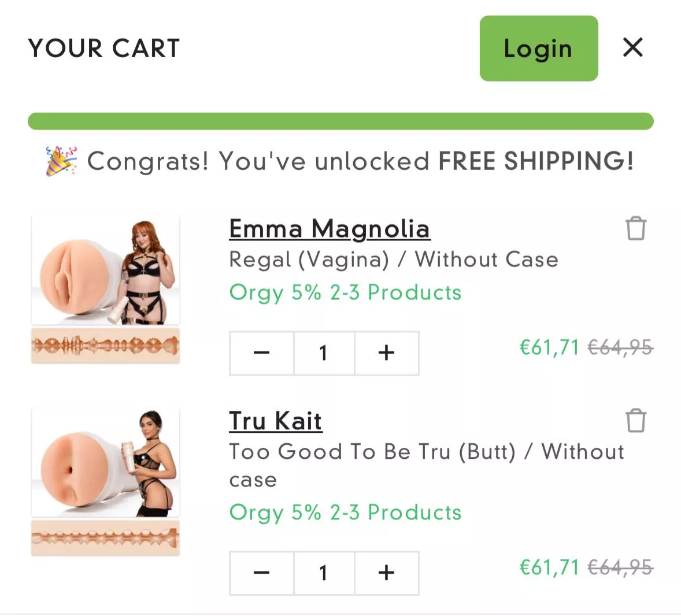Click the Emma Magnolia discounted price €61,71

pos(549,347)
